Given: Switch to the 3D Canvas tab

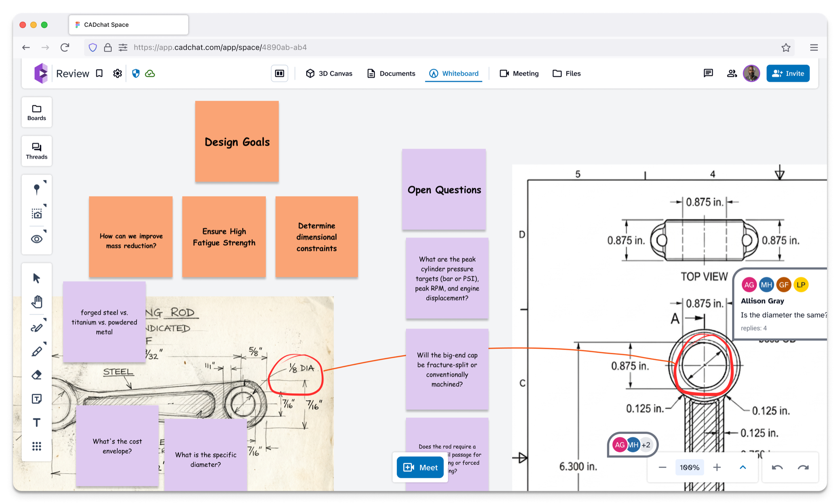Looking at the screenshot, I should tap(329, 73).
